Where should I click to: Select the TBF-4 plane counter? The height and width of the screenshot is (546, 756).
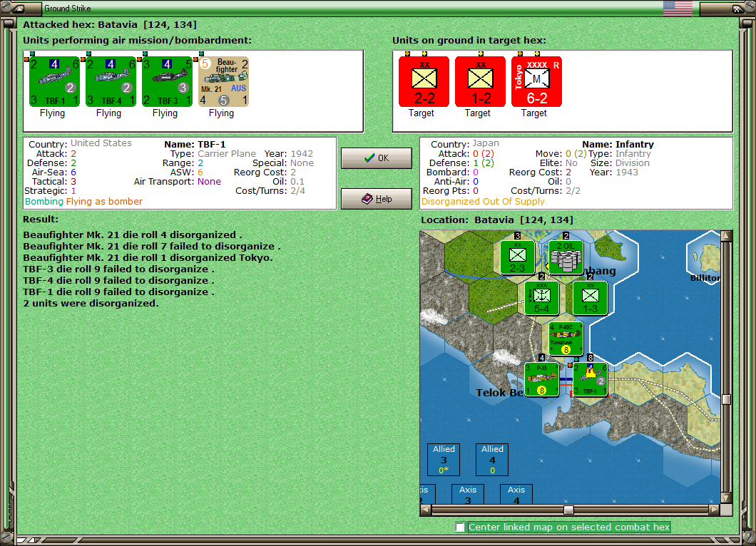point(111,81)
